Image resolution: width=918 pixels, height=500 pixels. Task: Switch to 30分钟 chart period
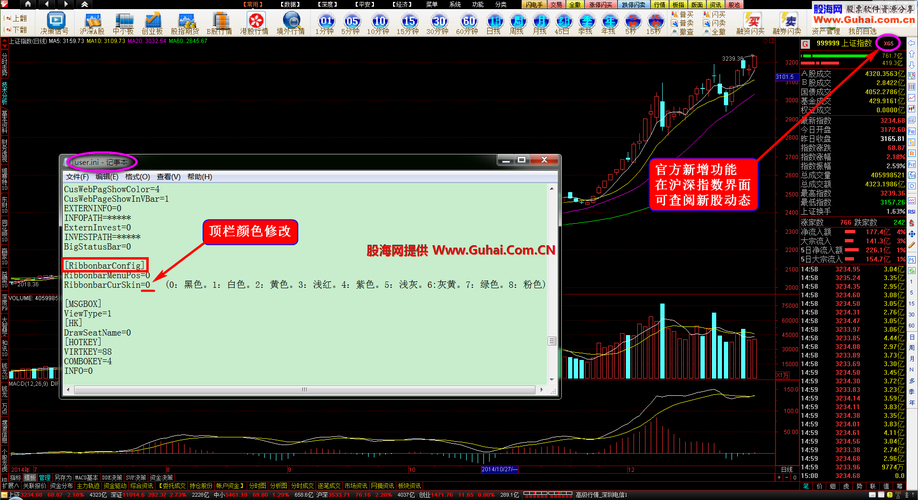(437, 24)
